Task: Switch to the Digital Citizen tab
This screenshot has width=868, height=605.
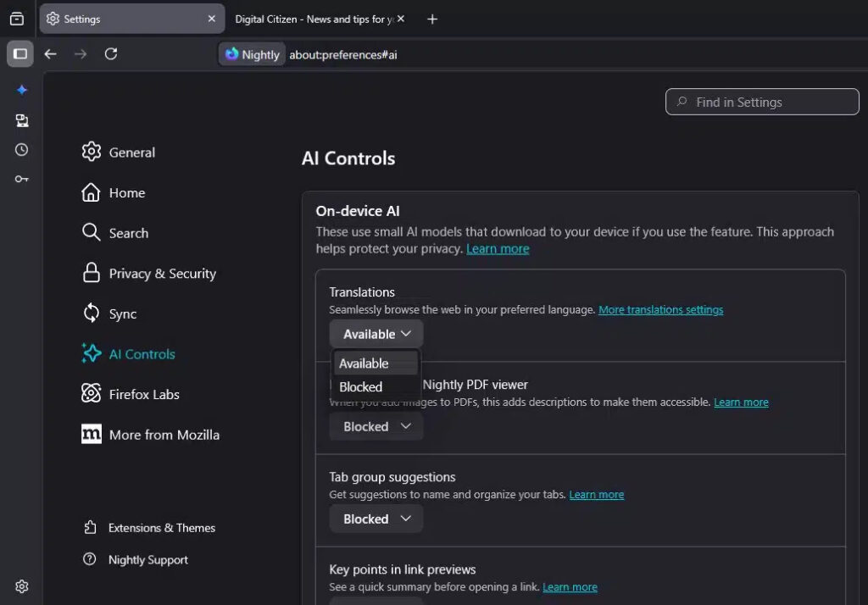Action: [x=314, y=19]
